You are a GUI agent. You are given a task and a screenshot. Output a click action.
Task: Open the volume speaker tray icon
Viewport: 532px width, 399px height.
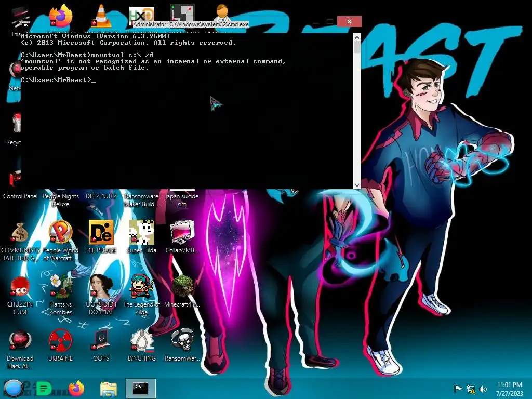pyautogui.click(x=483, y=389)
